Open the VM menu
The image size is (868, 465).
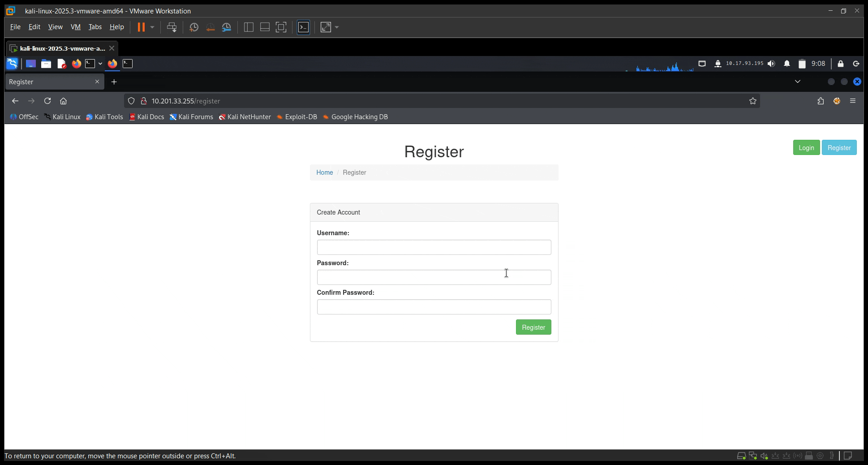75,27
